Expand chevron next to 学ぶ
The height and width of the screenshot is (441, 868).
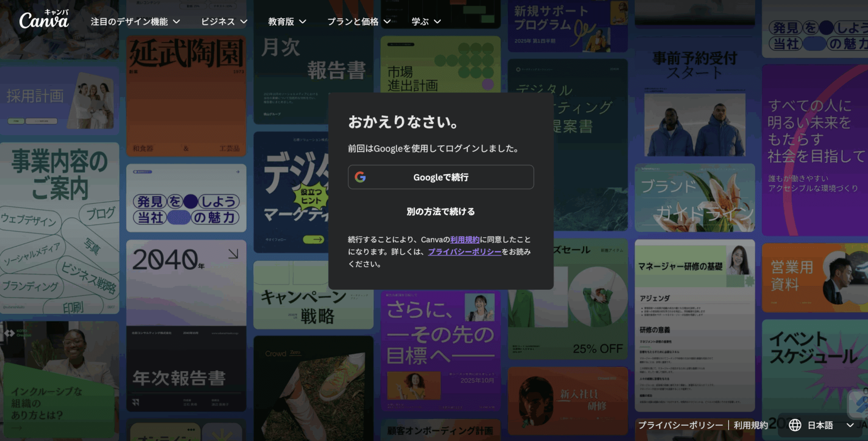[437, 21]
